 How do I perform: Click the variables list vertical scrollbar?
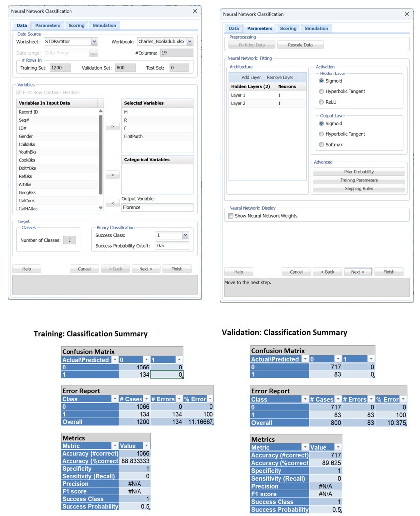(101, 154)
